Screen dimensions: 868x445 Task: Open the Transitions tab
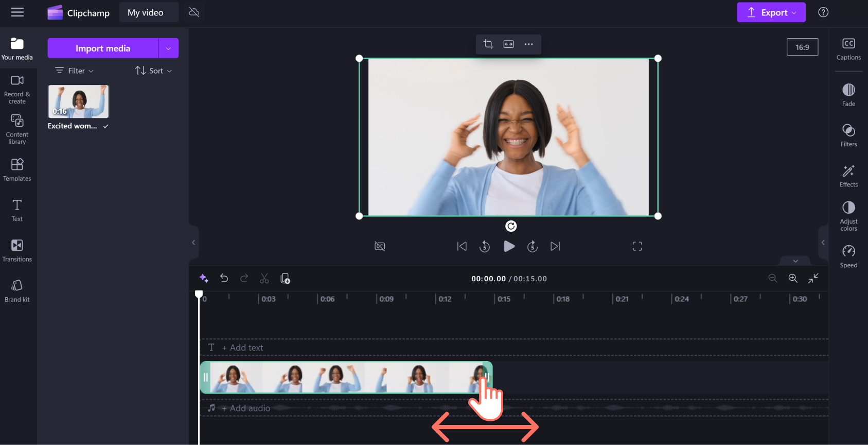[17, 250]
